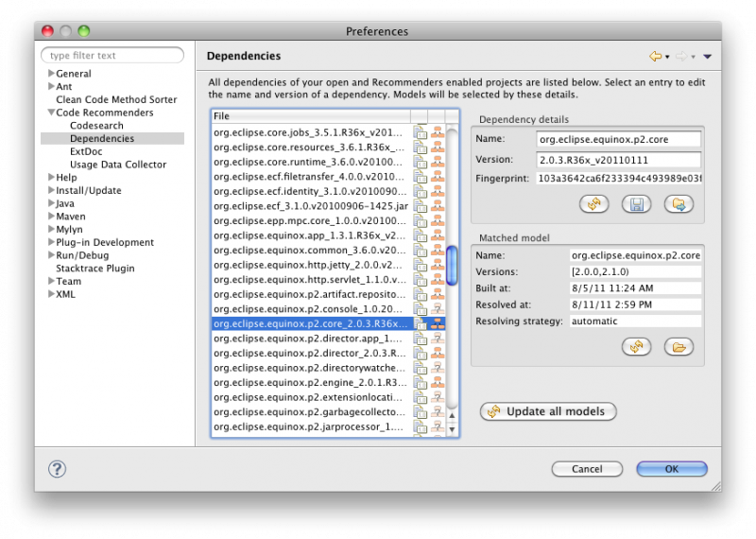Click version icon of org.eclipse.equinox.app row
Screen dimensions: 756x539
[x=421, y=235]
